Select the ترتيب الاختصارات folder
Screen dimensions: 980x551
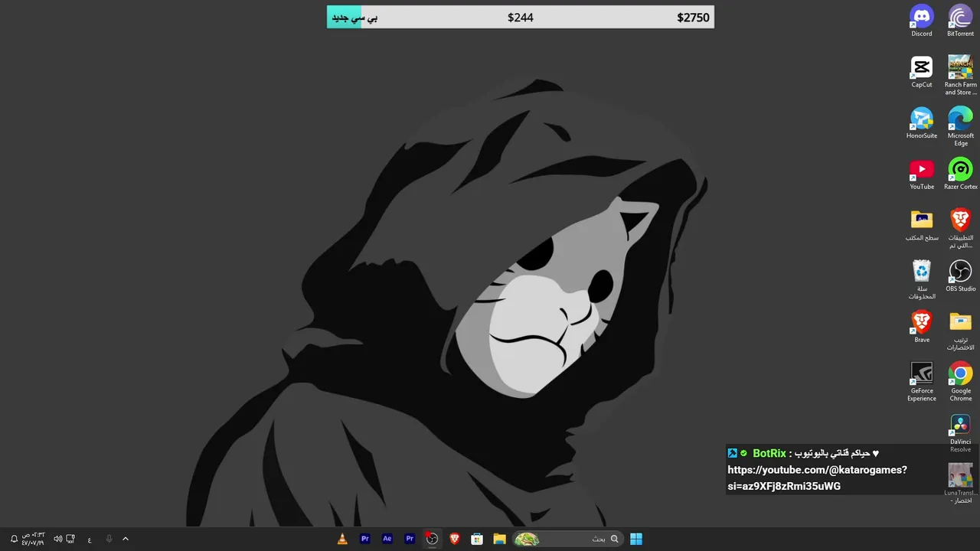pos(960,331)
